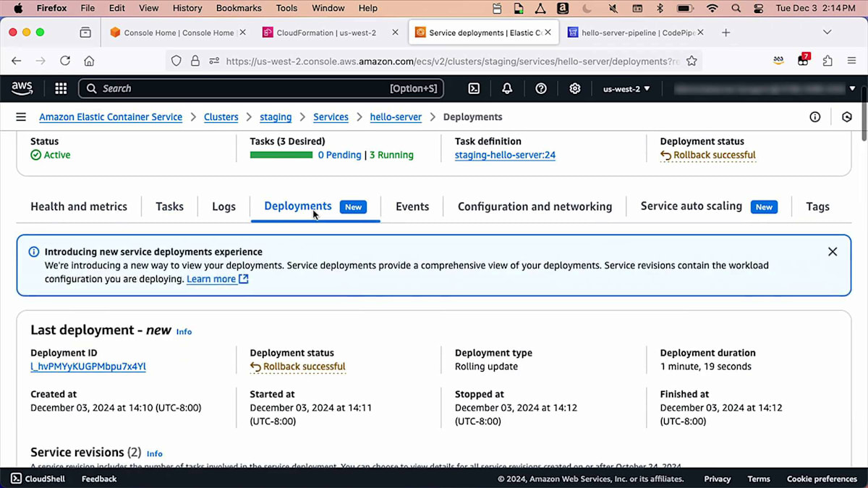Open the hello-server breadcrumb link

click(396, 117)
